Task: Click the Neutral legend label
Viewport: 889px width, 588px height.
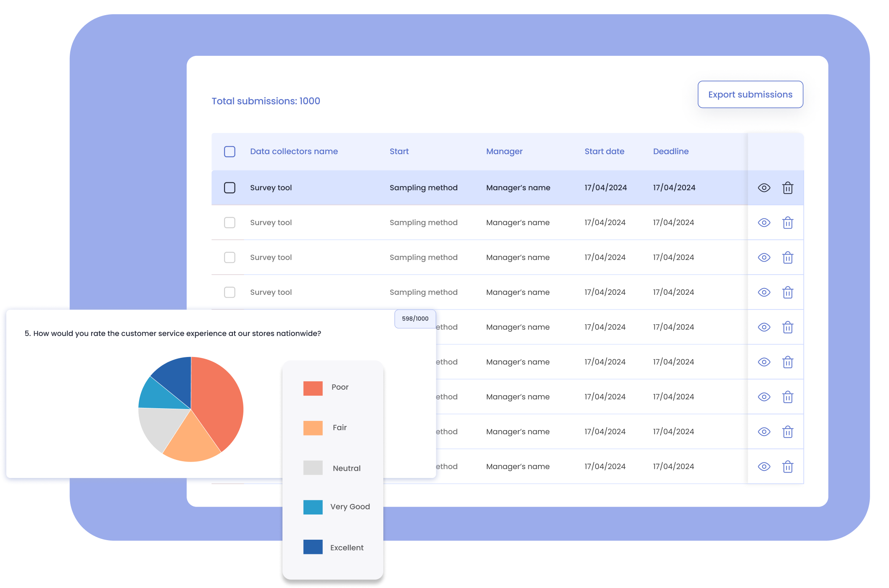Action: (x=346, y=468)
